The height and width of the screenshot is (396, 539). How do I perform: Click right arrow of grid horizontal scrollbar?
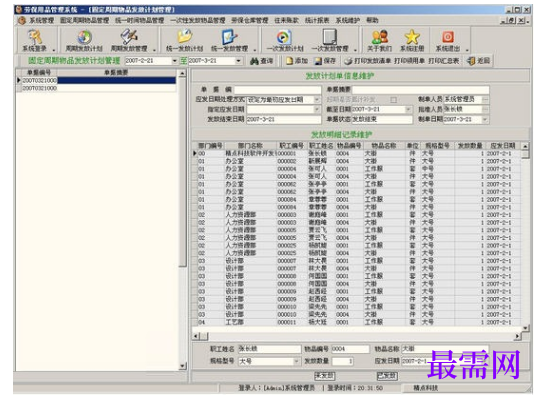click(518, 336)
